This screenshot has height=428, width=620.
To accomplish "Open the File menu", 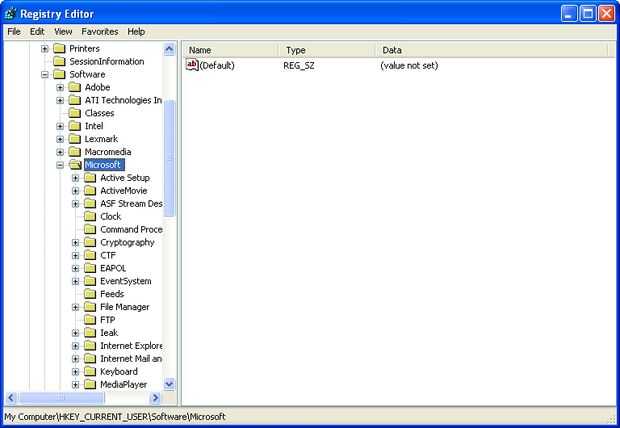I will [x=14, y=32].
